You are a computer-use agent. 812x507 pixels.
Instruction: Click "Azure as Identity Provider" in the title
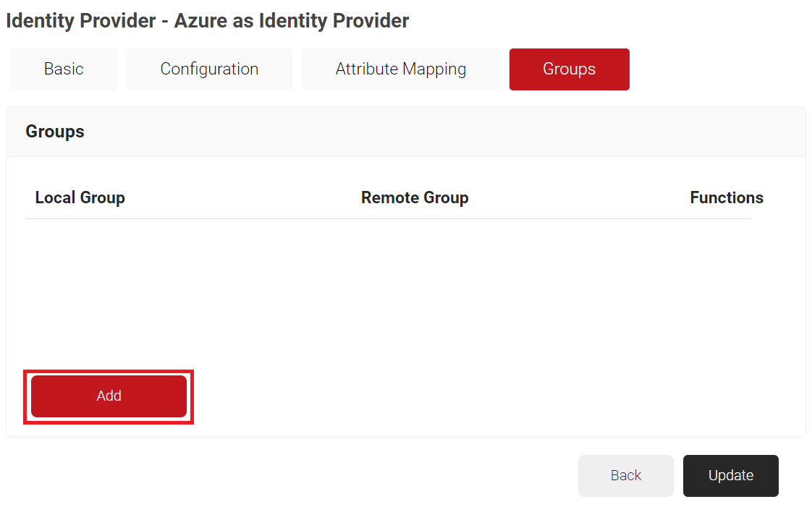(291, 21)
